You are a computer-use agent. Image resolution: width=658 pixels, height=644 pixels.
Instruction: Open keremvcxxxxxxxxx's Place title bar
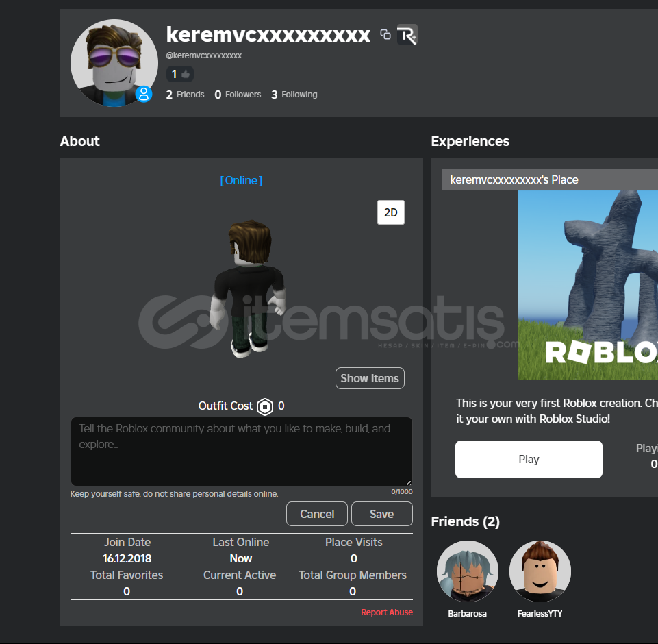point(550,179)
